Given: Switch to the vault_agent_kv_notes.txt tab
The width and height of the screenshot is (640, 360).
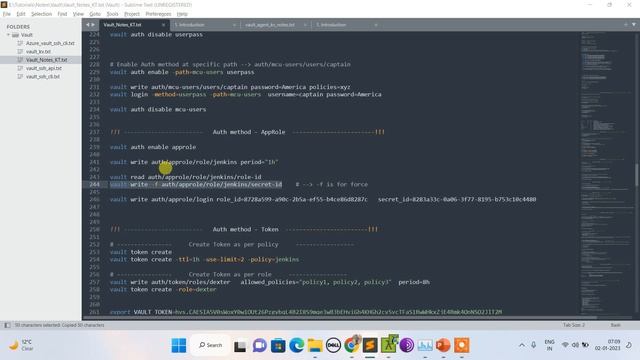Looking at the screenshot, I should (x=270, y=25).
